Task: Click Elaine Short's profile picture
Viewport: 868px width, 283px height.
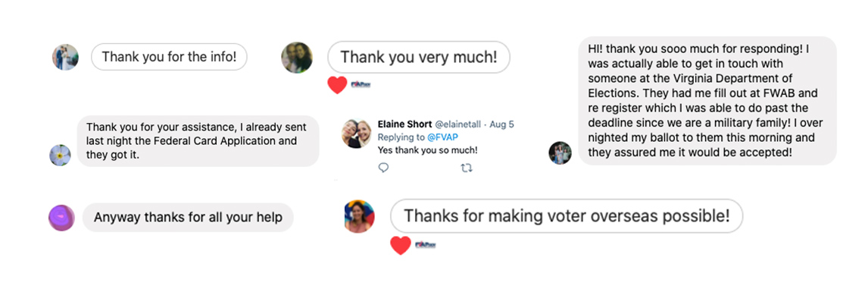Action: pyautogui.click(x=355, y=134)
